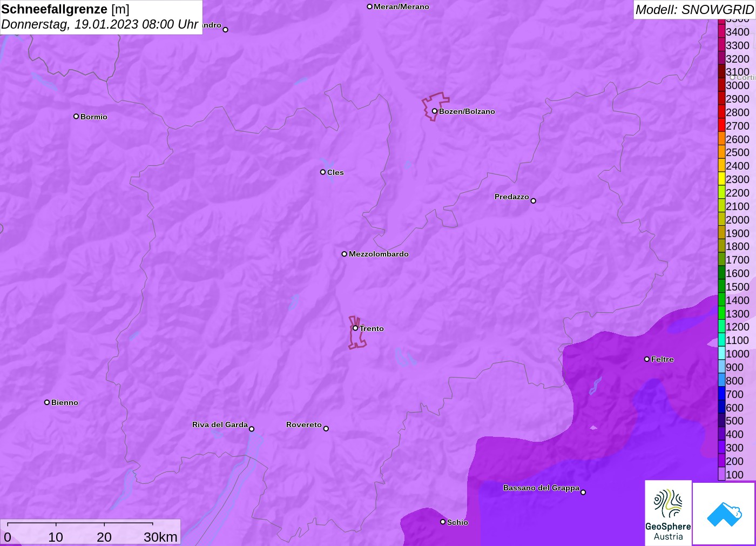Click the scale bar label '20'
Viewport: 756px width, 546px height.
pyautogui.click(x=104, y=537)
